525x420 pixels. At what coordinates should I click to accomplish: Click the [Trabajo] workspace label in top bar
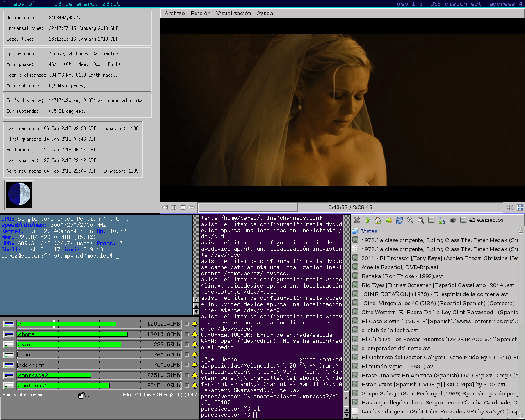19,4
